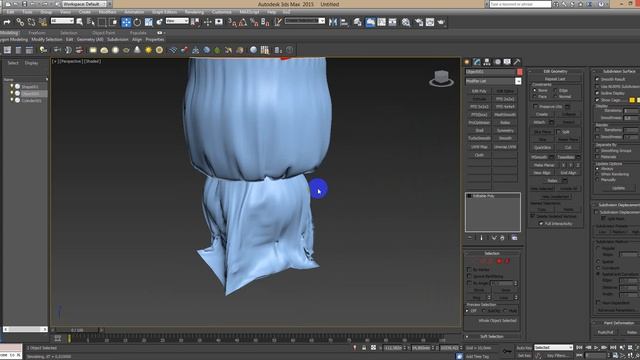Switch to the Freeform ribbon tab
The height and width of the screenshot is (360, 640).
37,33
